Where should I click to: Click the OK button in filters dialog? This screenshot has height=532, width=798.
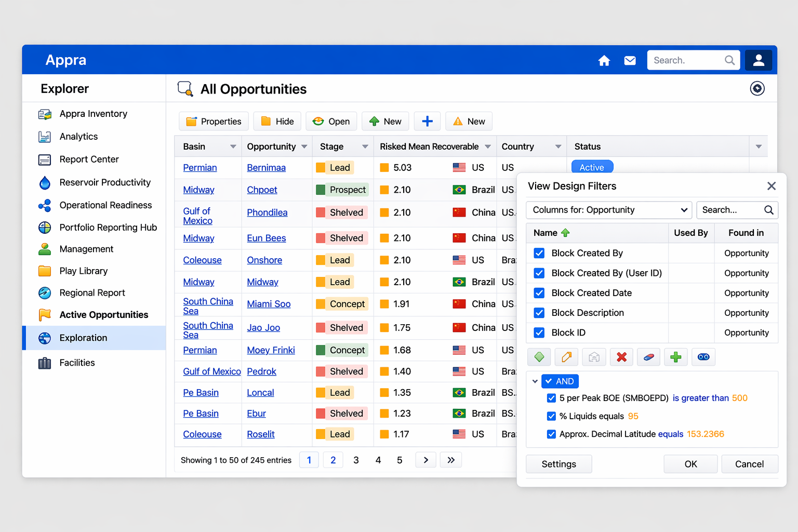[690, 464]
